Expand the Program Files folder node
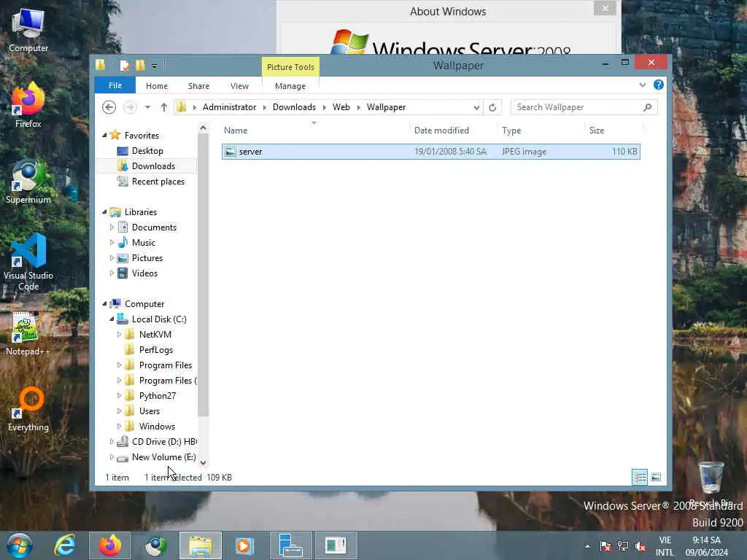The height and width of the screenshot is (560, 747). click(119, 365)
